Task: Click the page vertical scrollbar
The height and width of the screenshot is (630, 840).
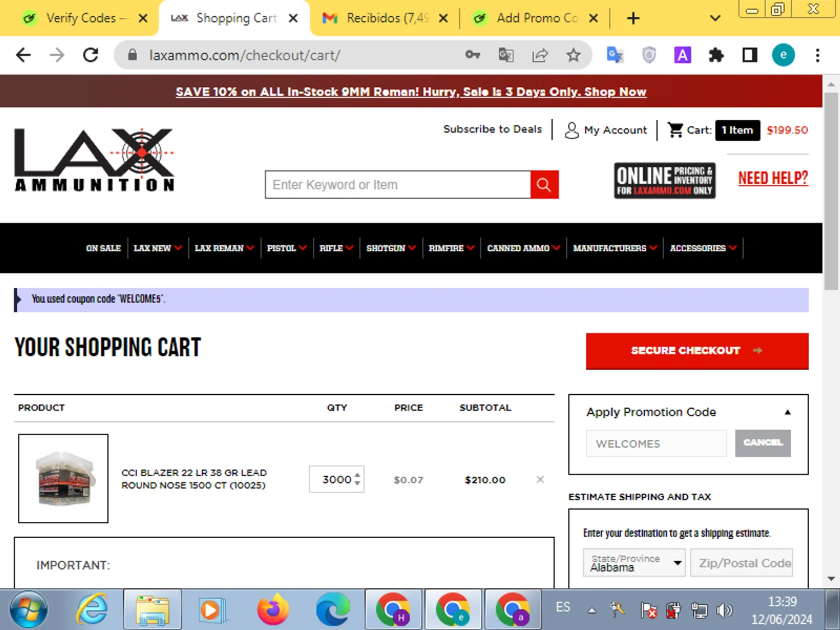Action: pyautogui.click(x=831, y=192)
